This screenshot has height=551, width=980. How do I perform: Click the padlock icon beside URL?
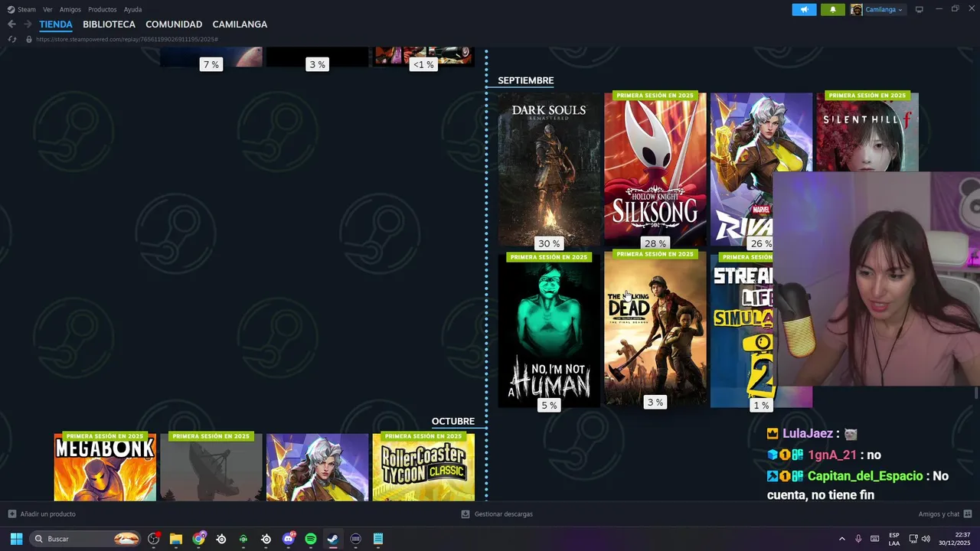click(29, 39)
